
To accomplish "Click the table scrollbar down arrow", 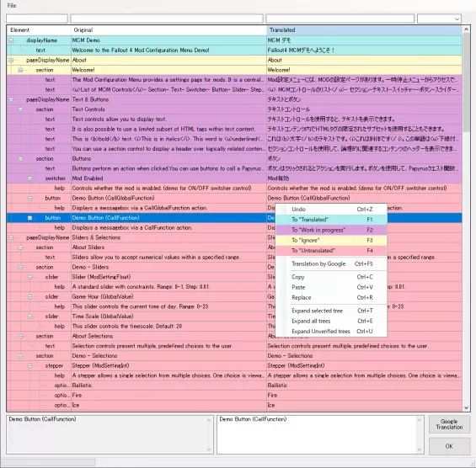I will click(x=467, y=408).
